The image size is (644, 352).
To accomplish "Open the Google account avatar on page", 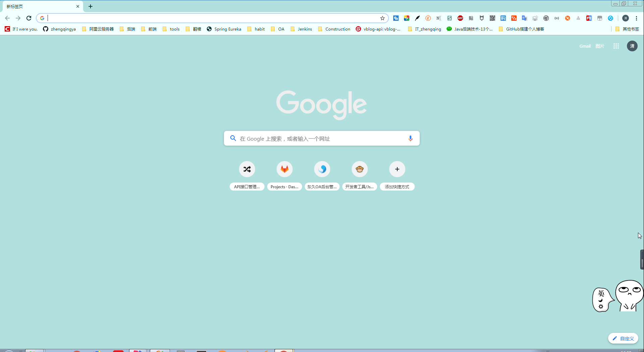I will tap(632, 46).
